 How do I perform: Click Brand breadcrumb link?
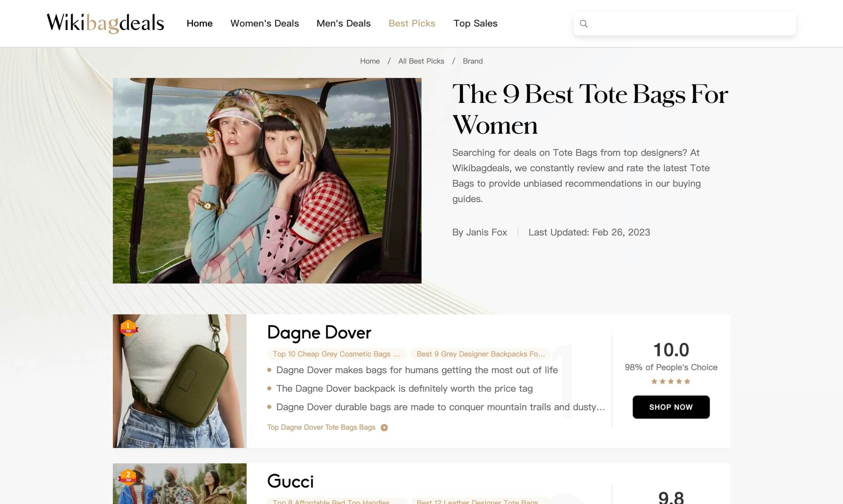pos(473,61)
